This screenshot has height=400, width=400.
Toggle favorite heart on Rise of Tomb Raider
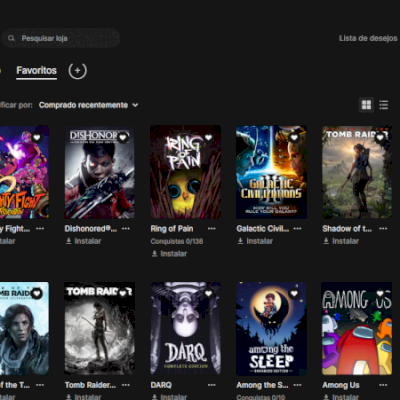pos(36,293)
